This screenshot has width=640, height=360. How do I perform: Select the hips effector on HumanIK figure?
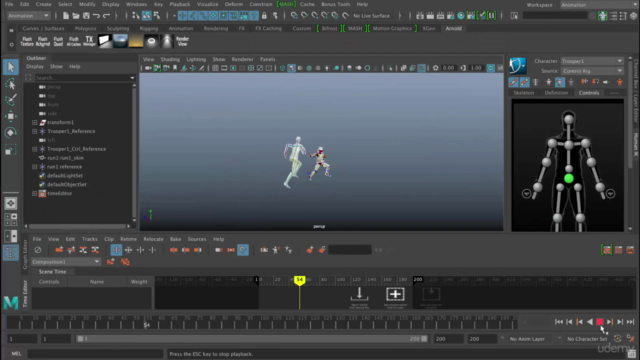(569, 178)
